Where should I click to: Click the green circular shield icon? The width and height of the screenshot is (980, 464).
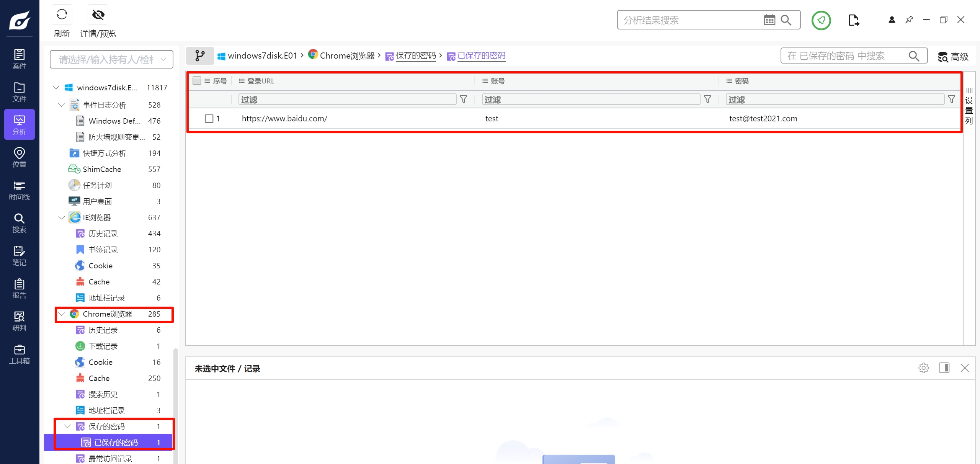pyautogui.click(x=821, y=20)
